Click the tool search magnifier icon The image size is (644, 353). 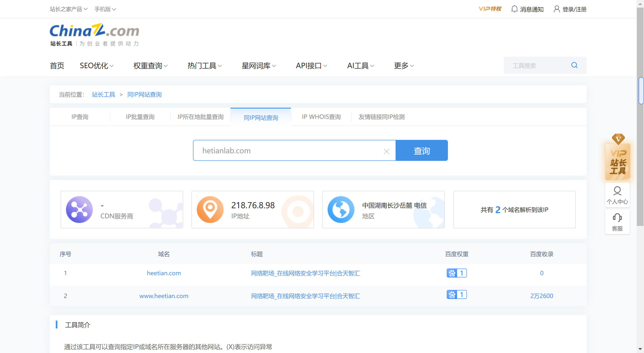[x=574, y=65]
